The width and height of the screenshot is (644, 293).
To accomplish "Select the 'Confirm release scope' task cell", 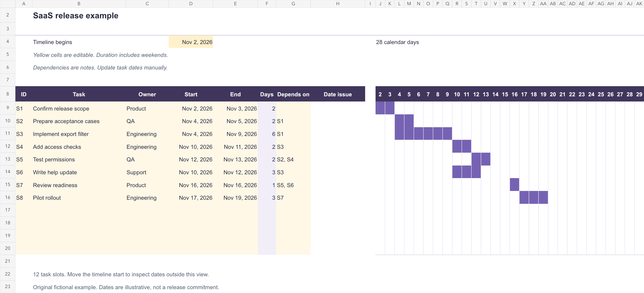I will point(79,109).
